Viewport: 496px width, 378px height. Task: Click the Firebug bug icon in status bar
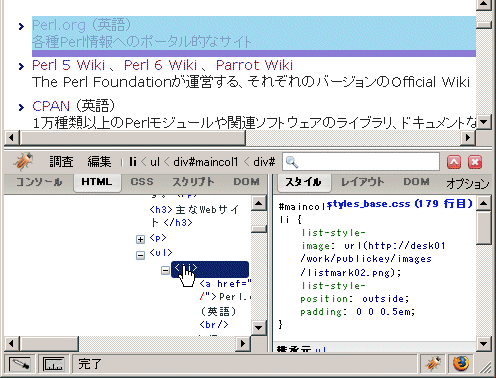[433, 363]
